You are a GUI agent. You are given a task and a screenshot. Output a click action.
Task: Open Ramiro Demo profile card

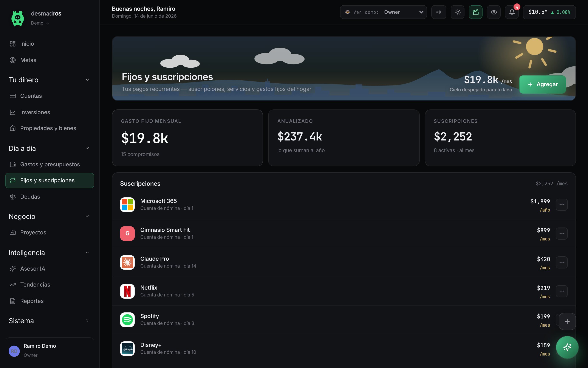[50, 351]
